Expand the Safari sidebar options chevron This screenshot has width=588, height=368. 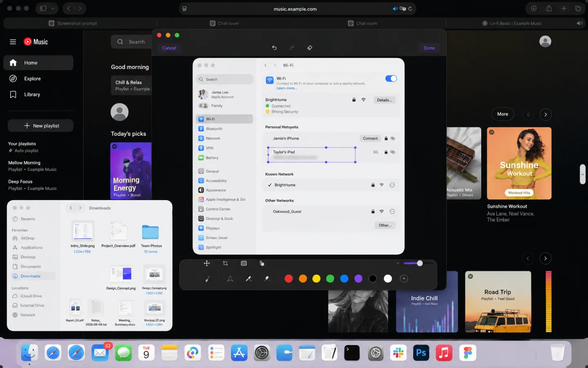point(52,9)
